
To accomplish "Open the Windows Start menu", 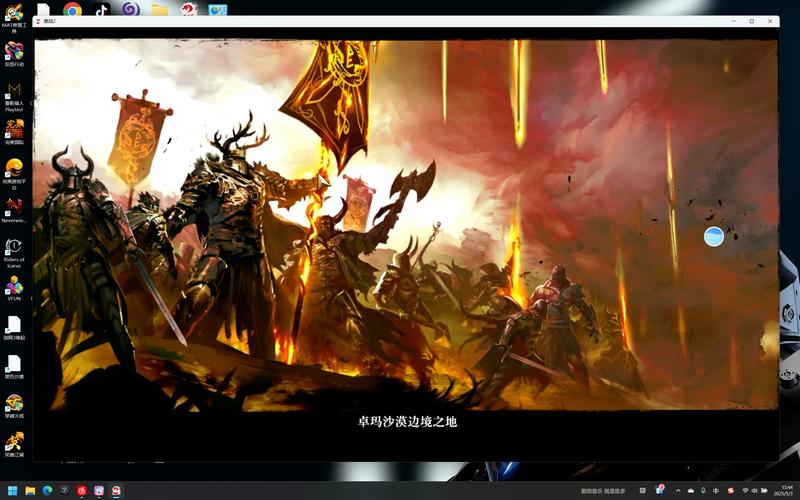I will (x=13, y=491).
